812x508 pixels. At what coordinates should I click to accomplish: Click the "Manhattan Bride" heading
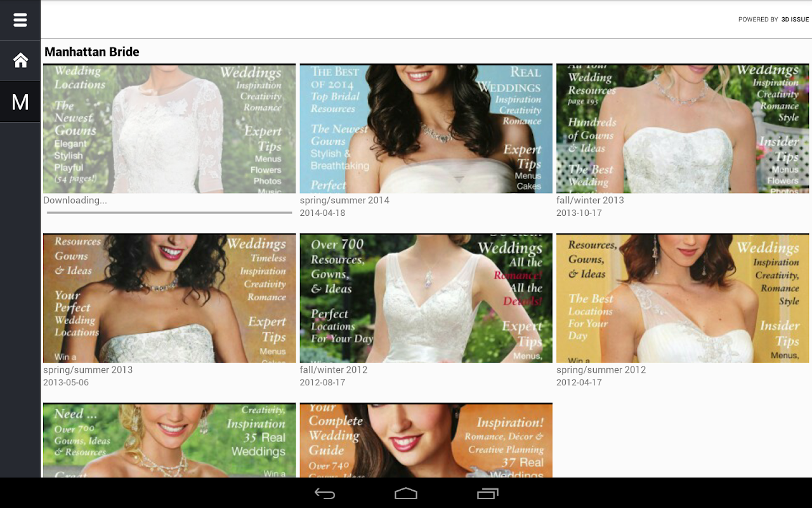click(x=92, y=52)
